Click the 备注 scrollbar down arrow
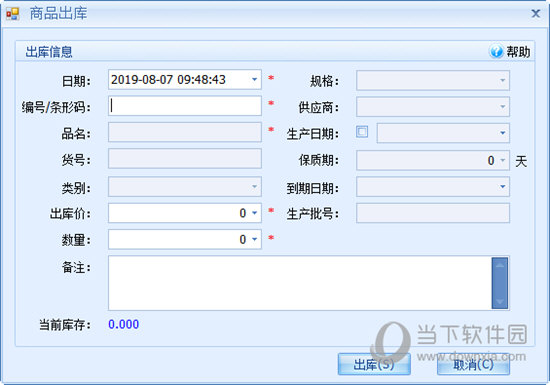This screenshot has height=385, width=550. click(x=500, y=302)
